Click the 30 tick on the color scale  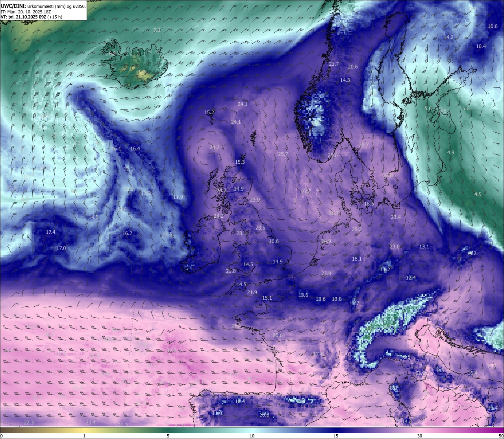click(x=420, y=436)
